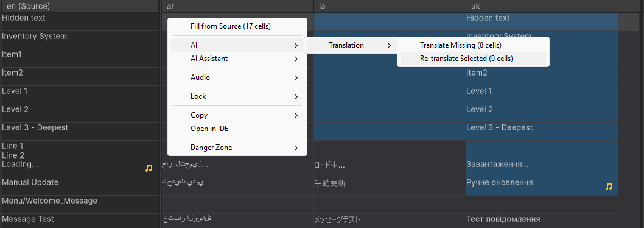644x228 pixels.
Task: Select the uk cell Item2
Action: click(542, 76)
